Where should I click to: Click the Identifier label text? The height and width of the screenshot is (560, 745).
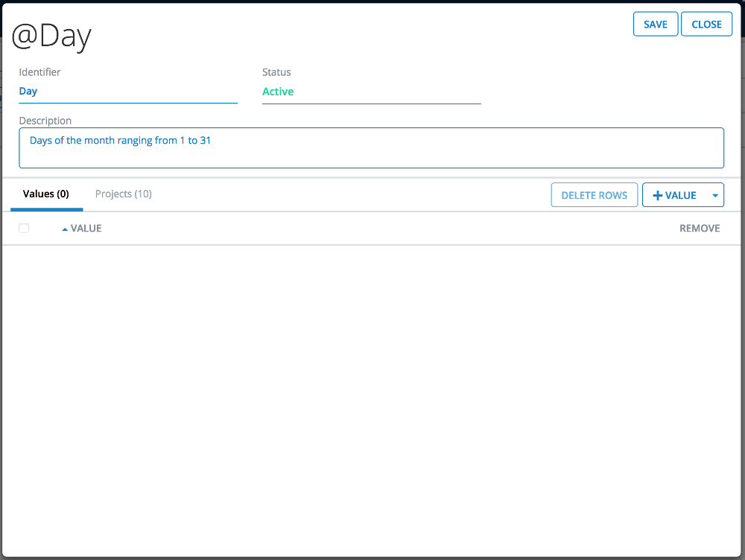point(39,72)
